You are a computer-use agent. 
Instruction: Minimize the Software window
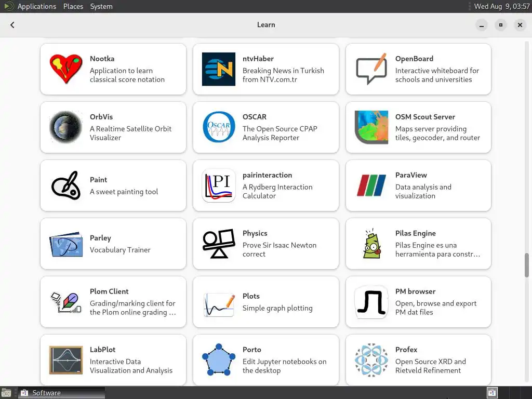[x=482, y=25]
